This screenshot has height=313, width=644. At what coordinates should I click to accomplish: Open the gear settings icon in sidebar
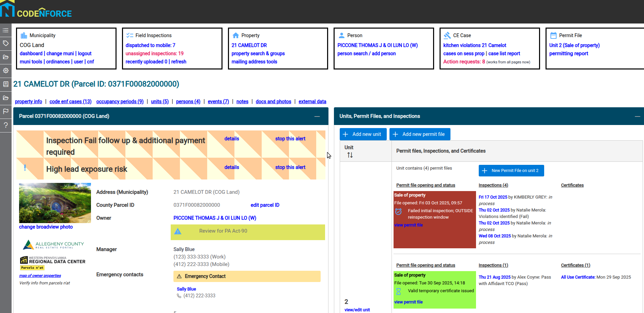5,71
